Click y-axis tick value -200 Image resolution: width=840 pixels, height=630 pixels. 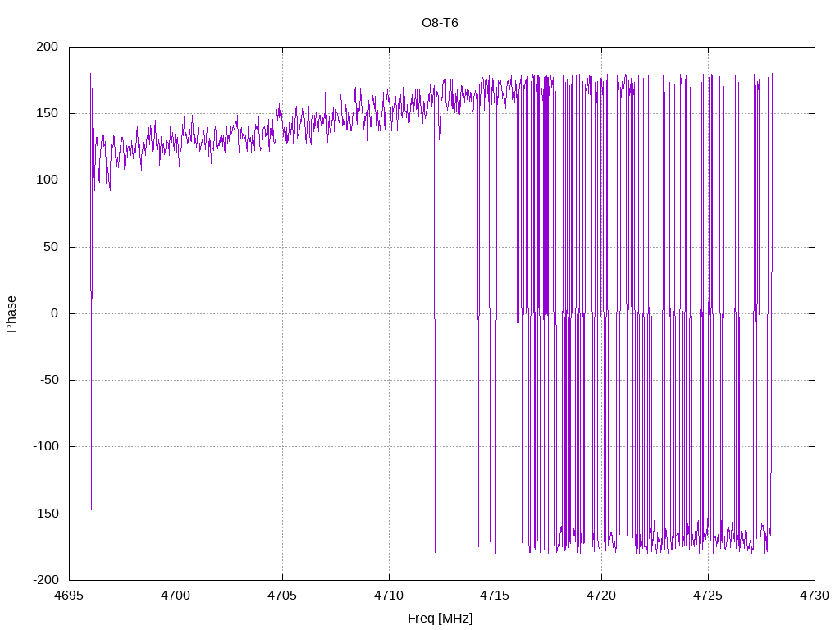(46, 580)
